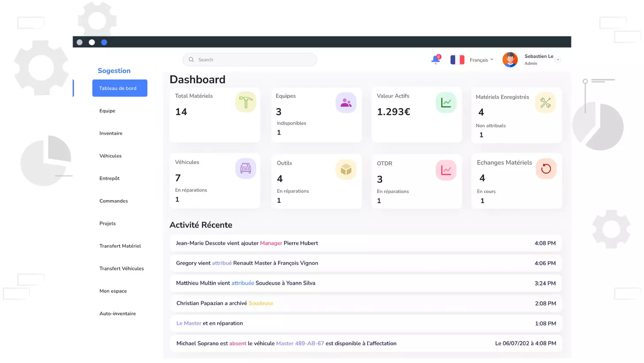Screen dimensions: 644x363
Task: Click the hammer icon on Total Matériels card
Action: tap(245, 102)
